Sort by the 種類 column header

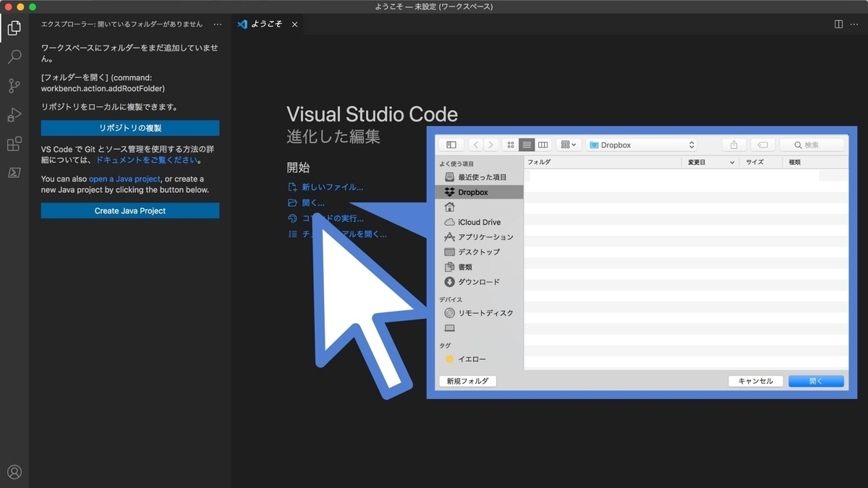pyautogui.click(x=816, y=162)
